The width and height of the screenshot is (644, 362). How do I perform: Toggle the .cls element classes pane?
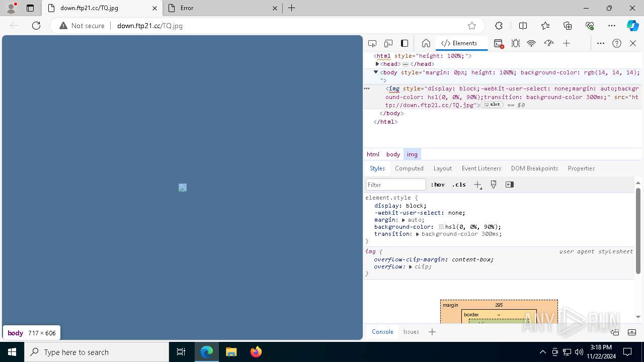(459, 185)
